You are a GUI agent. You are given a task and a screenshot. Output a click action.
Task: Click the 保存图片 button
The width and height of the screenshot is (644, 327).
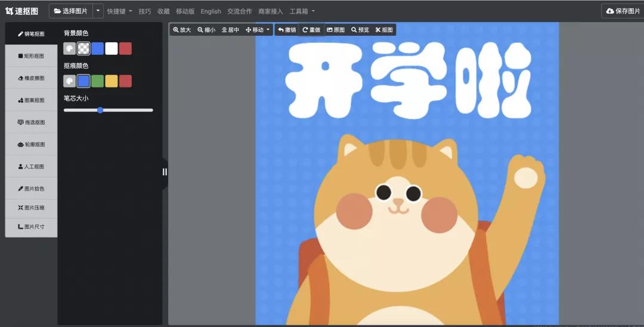click(623, 11)
